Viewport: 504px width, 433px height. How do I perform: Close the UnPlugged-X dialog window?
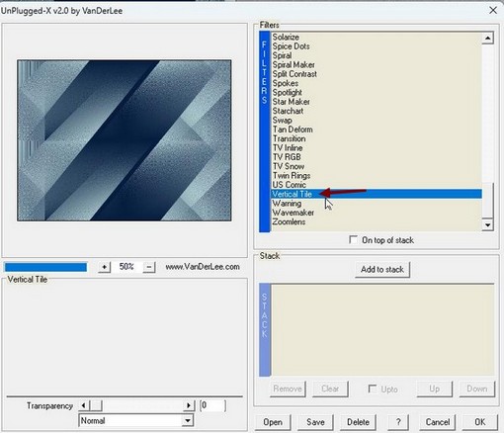(493, 10)
